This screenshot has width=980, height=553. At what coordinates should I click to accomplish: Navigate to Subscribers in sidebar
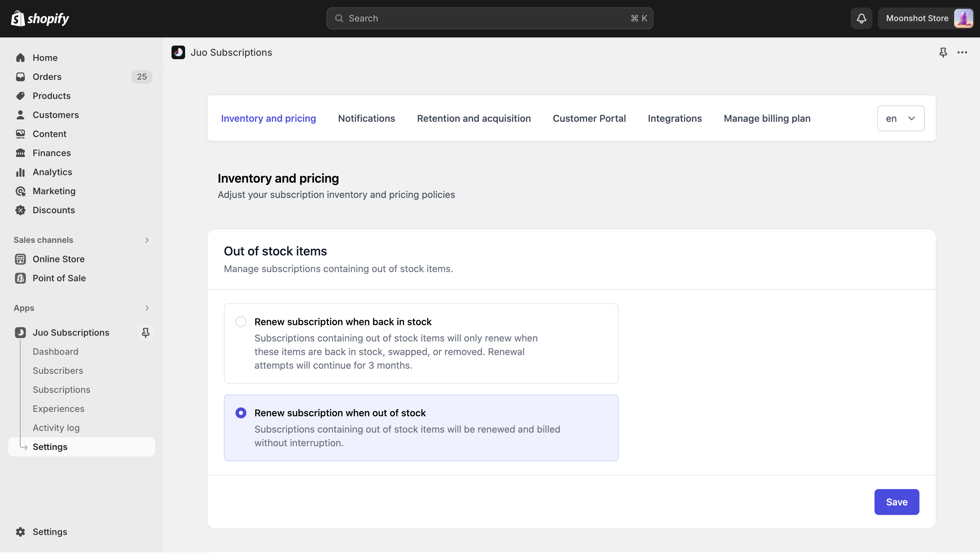(x=58, y=370)
